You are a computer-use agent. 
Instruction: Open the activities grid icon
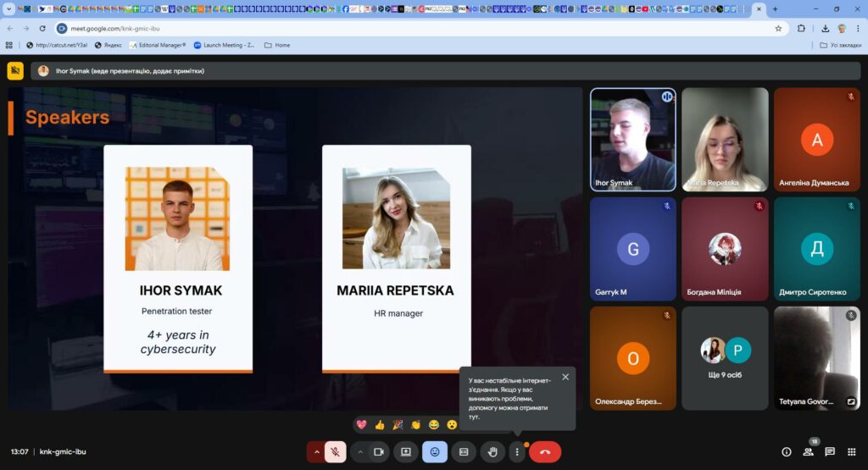pyautogui.click(x=852, y=452)
